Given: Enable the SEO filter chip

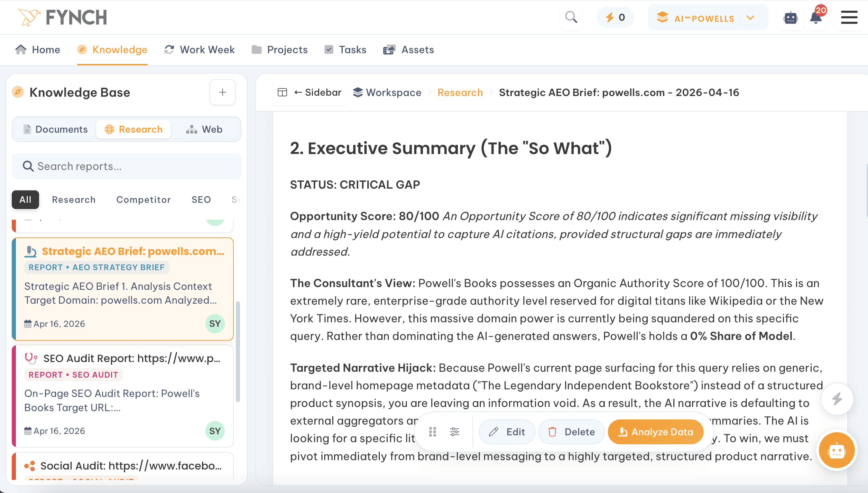Looking at the screenshot, I should (x=201, y=199).
